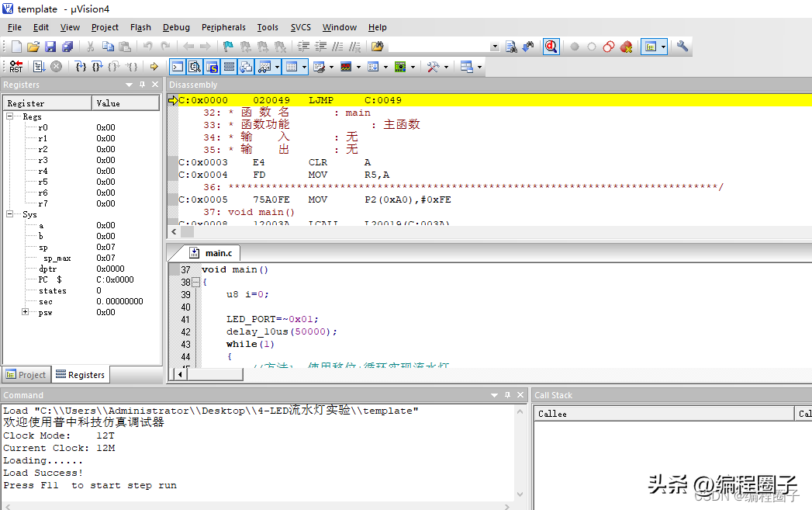Collapse the Regs tree node
812x510 pixels.
pyautogui.click(x=11, y=116)
